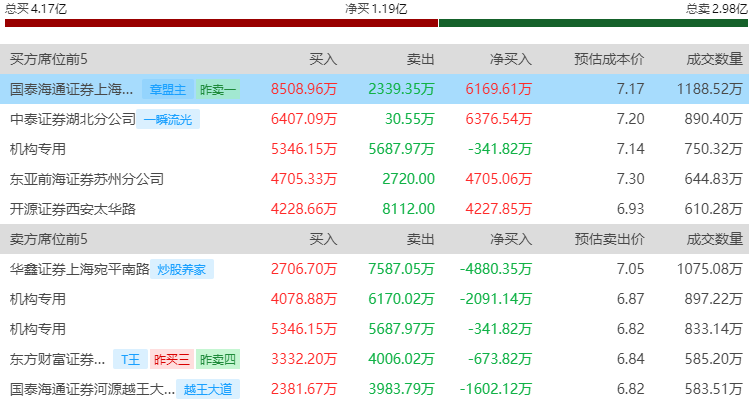The image size is (750, 401).
Task: Click the 4006.02万 sell value
Action: (401, 359)
